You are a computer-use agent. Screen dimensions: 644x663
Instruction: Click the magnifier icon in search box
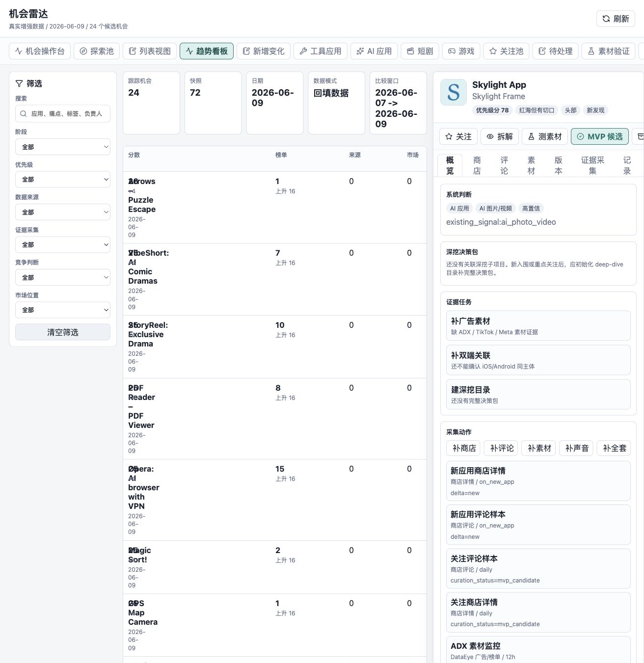[x=23, y=114]
